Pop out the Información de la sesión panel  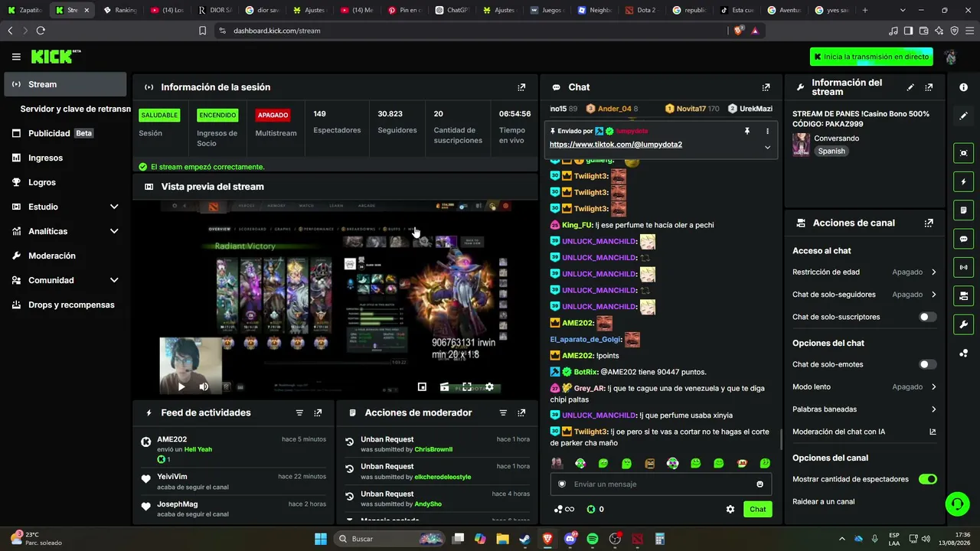click(521, 87)
